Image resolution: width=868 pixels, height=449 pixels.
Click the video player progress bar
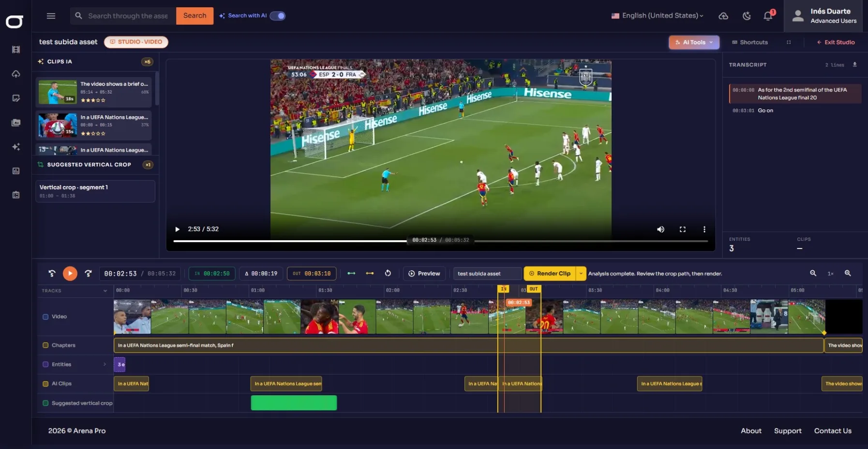click(440, 241)
